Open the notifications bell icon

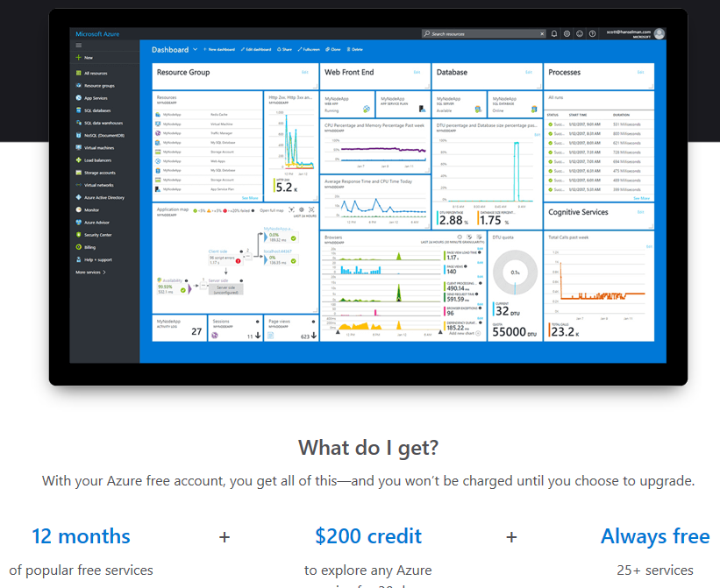pos(554,33)
